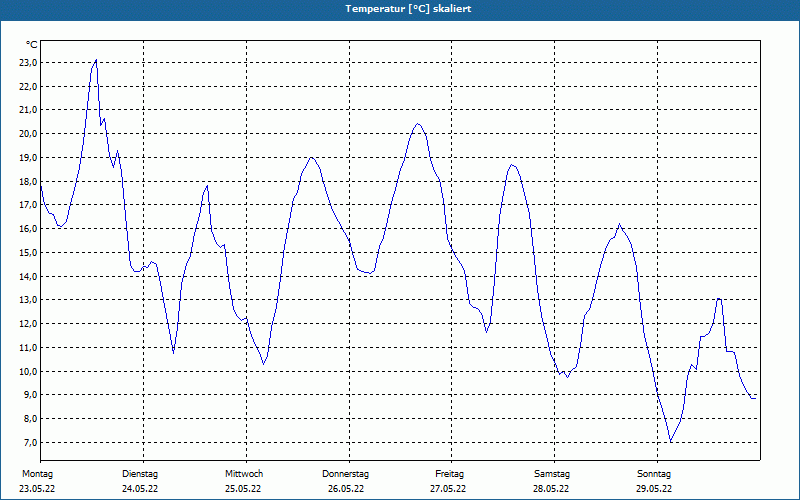
Task: Click the '29.05.22' date label
Action: pos(654,489)
